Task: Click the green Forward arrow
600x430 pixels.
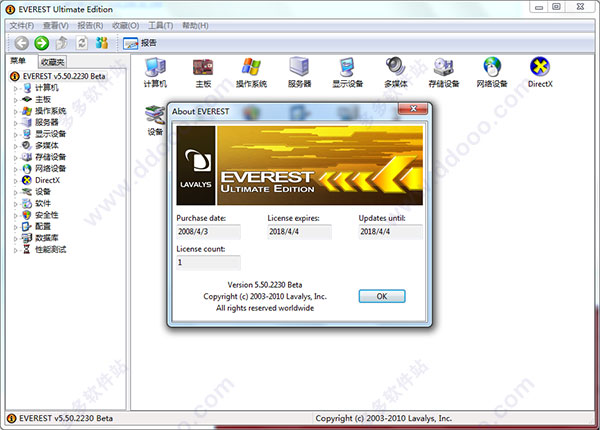Action: click(x=42, y=43)
